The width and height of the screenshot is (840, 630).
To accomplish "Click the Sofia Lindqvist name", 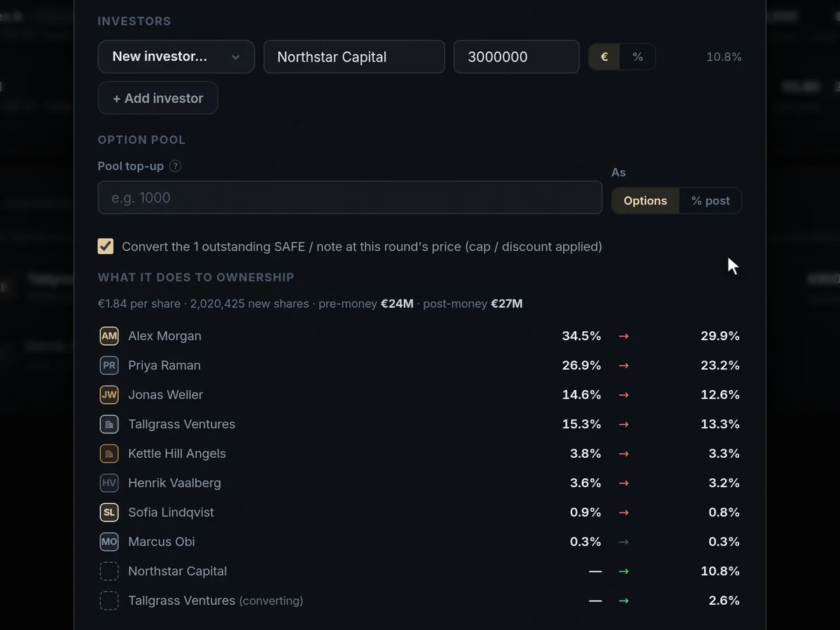I will pyautogui.click(x=171, y=512).
